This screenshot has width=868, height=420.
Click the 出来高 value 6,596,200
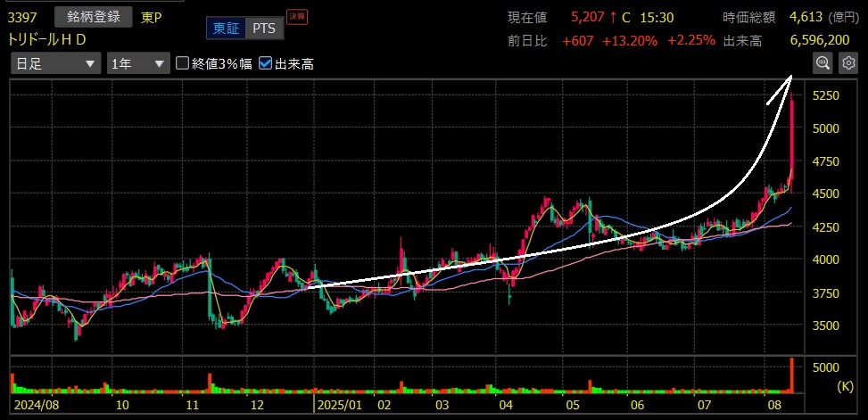click(x=819, y=40)
